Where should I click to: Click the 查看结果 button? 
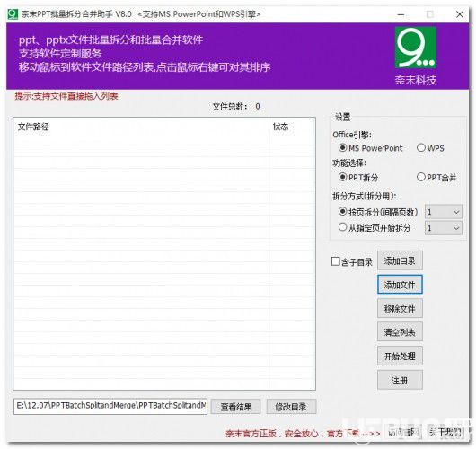[236, 407]
